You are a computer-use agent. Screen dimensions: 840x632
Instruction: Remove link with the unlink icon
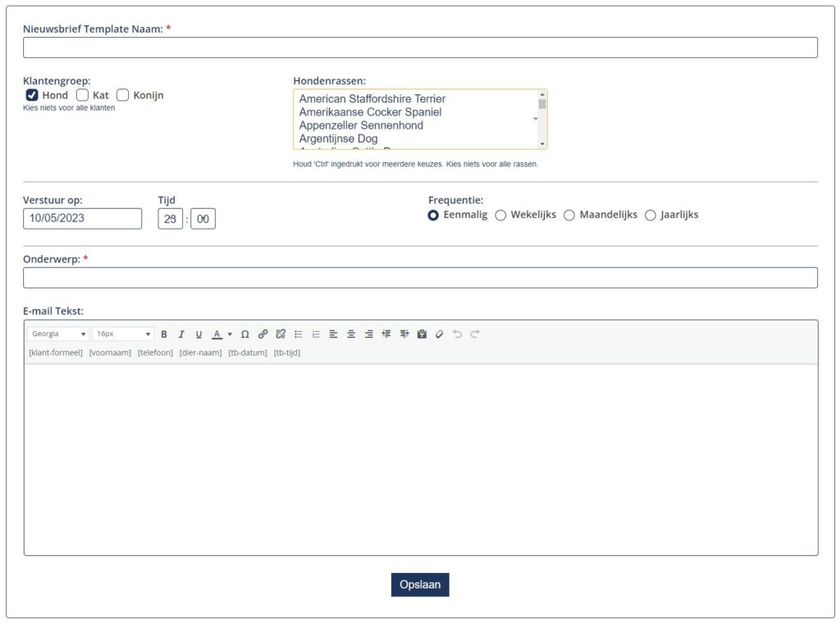click(281, 334)
